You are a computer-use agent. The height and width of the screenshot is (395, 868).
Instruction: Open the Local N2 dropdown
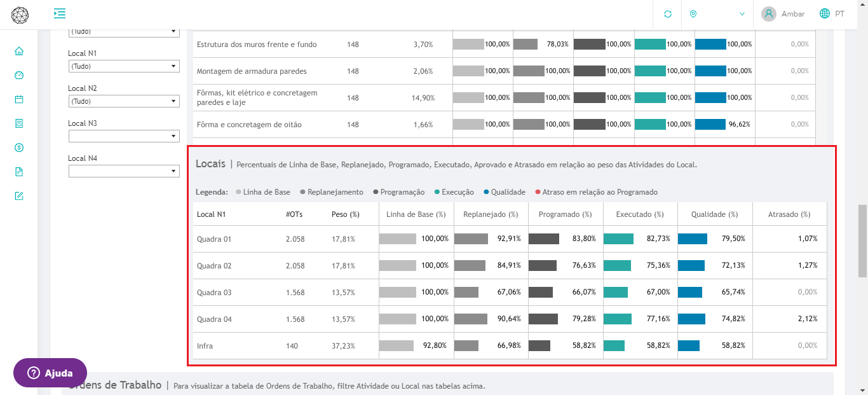124,101
